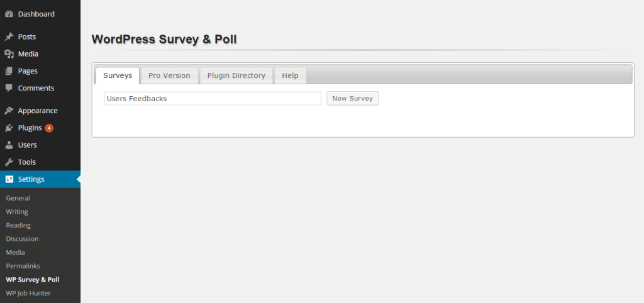This screenshot has width=644, height=303.
Task: Open the Plugins update count badge
Action: point(49,128)
